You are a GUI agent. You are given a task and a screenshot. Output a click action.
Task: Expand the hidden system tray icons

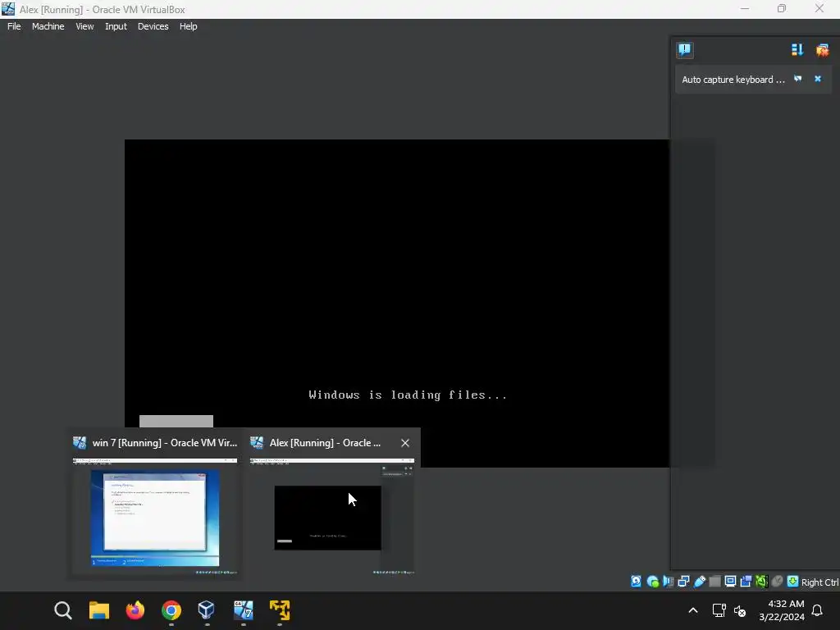point(692,610)
